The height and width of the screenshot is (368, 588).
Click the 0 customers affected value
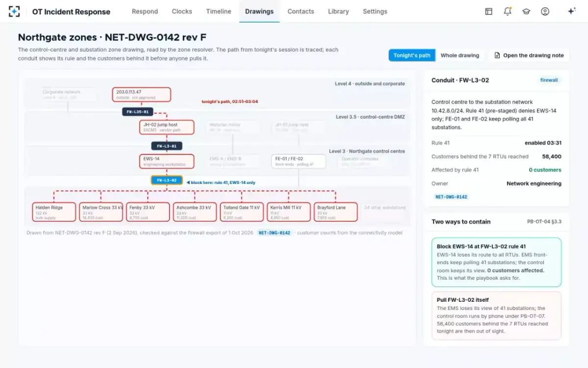(x=545, y=170)
